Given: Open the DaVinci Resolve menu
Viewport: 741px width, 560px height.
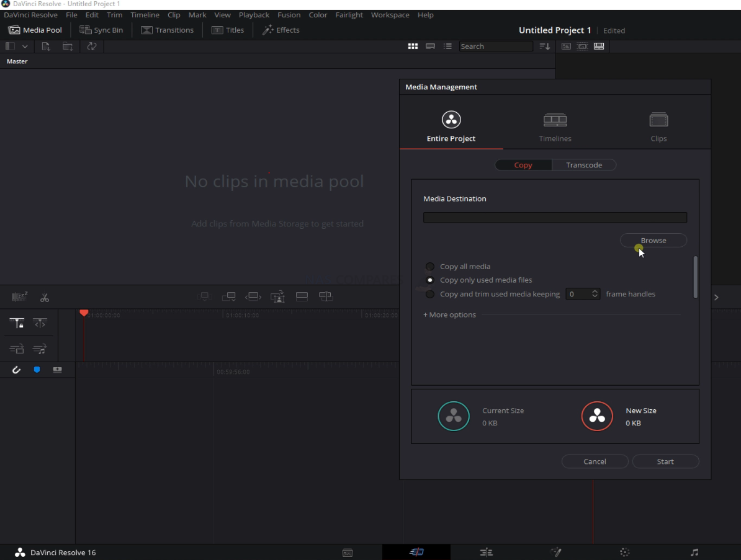Looking at the screenshot, I should (30, 15).
